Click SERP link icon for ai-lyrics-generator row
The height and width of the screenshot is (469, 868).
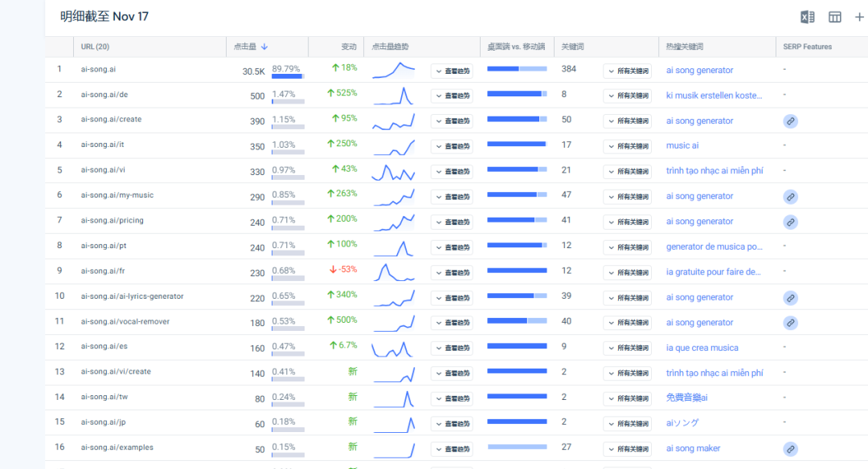pos(791,298)
